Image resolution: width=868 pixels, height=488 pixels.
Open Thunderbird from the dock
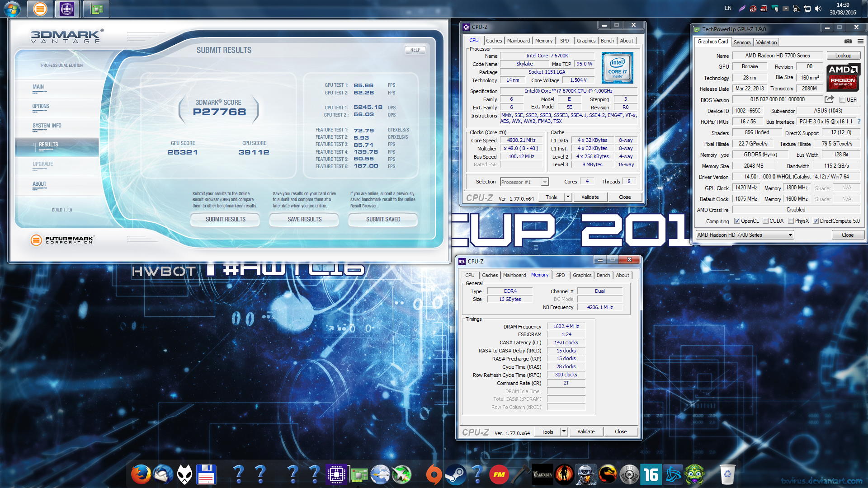[x=163, y=474]
